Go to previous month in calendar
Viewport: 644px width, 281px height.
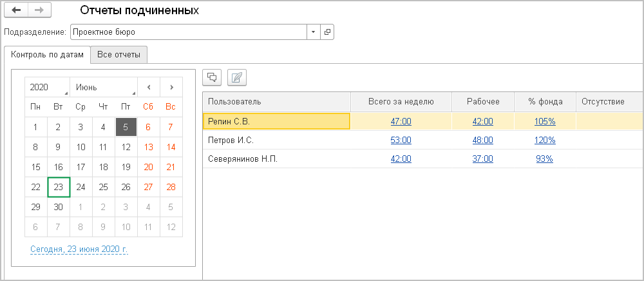click(149, 87)
